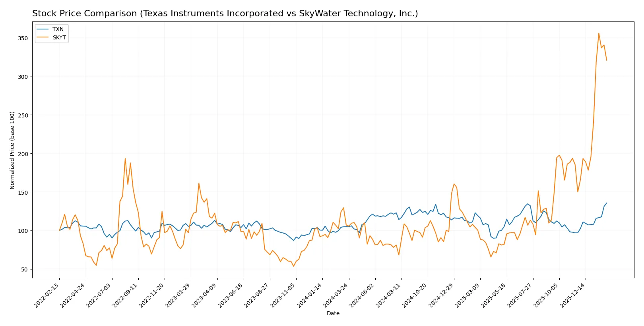644x326 pixels.
Task: Click the 2023-04-09 date tick label
Action: 206,295
